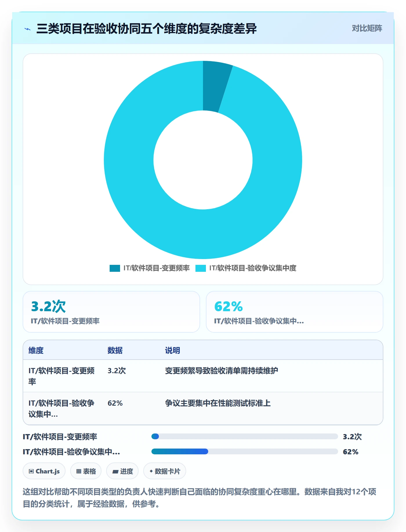Click the large cyan donut segment

pos(203,235)
